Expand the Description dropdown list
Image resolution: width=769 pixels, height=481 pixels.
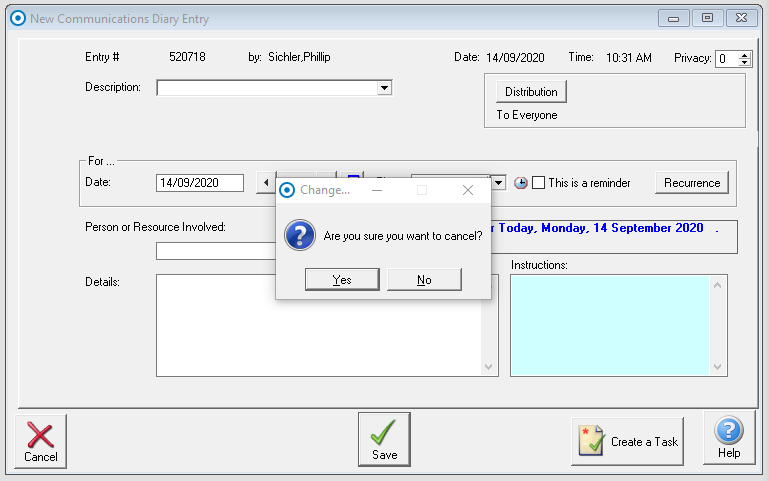[x=383, y=88]
